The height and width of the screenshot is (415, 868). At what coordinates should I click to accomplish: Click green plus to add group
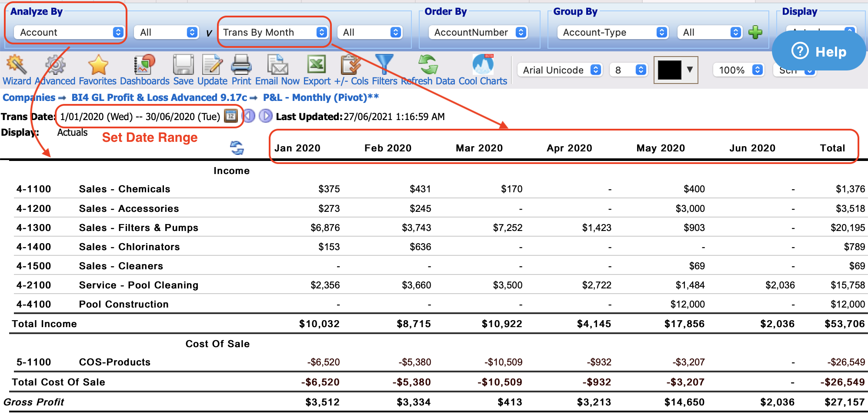tap(755, 32)
